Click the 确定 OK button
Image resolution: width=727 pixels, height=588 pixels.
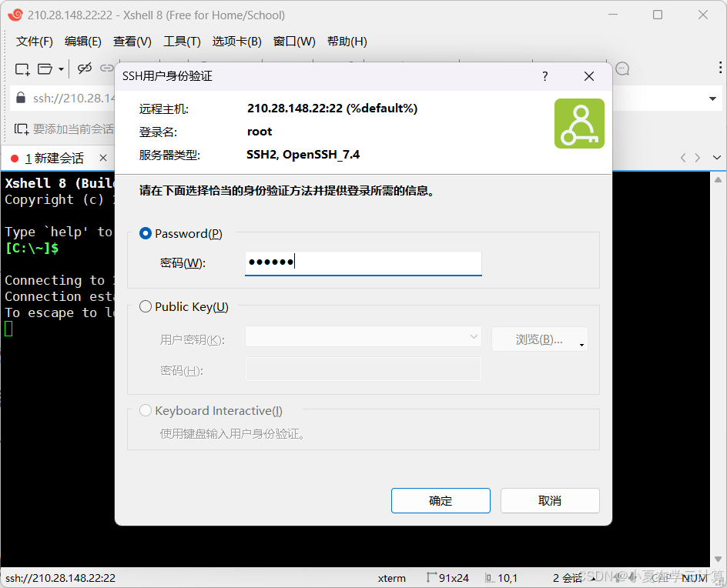[x=441, y=500]
